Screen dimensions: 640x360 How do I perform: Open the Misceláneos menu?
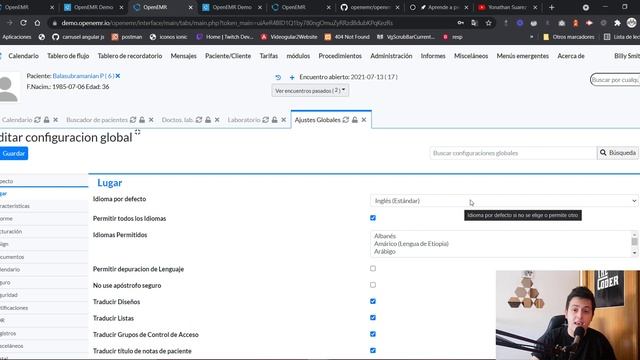point(471,56)
